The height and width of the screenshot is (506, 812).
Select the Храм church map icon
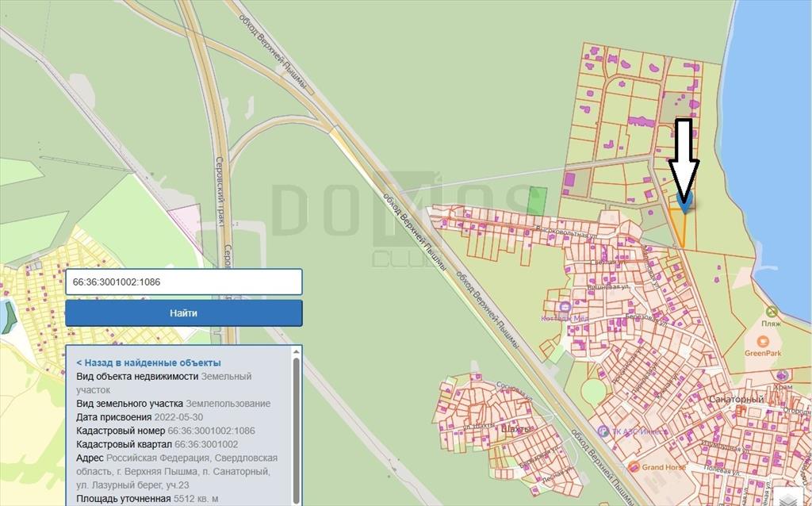pyautogui.click(x=783, y=375)
